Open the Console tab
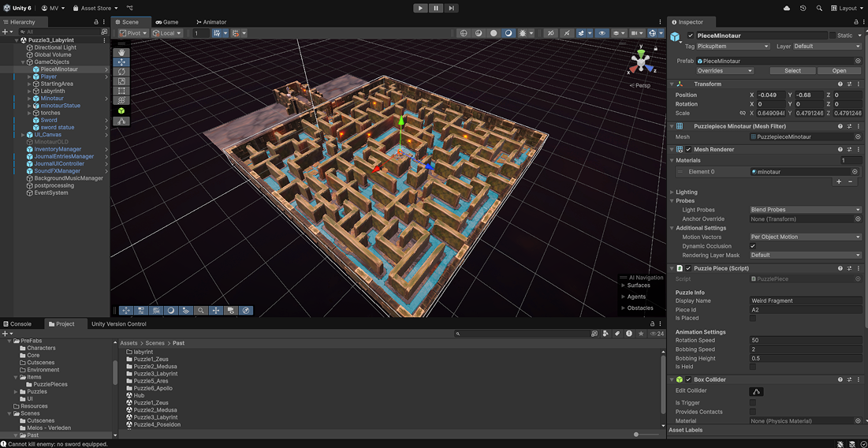868x448 pixels. point(17,323)
